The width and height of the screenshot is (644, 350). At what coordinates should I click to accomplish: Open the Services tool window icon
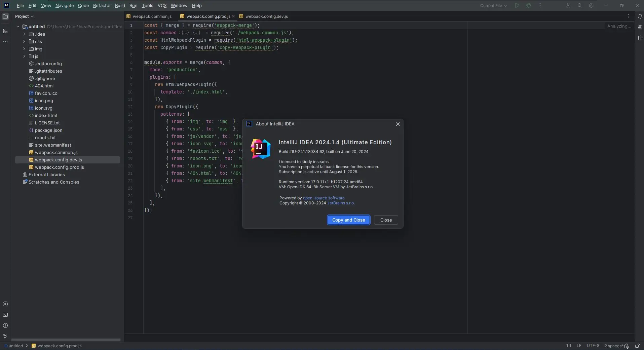(x=5, y=304)
